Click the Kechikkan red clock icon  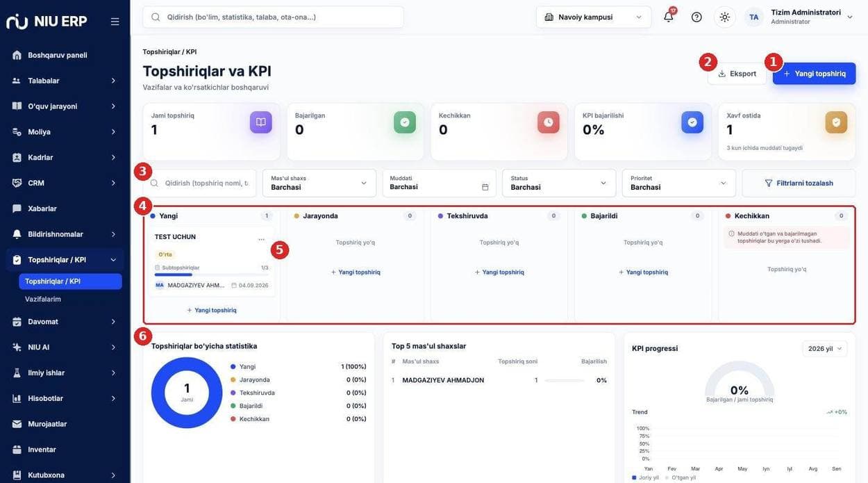click(x=549, y=122)
